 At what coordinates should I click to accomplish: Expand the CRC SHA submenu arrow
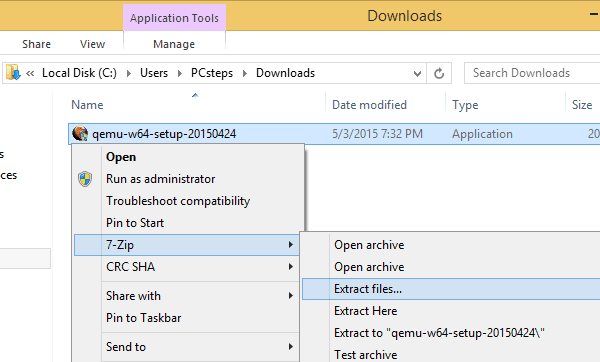tap(291, 266)
